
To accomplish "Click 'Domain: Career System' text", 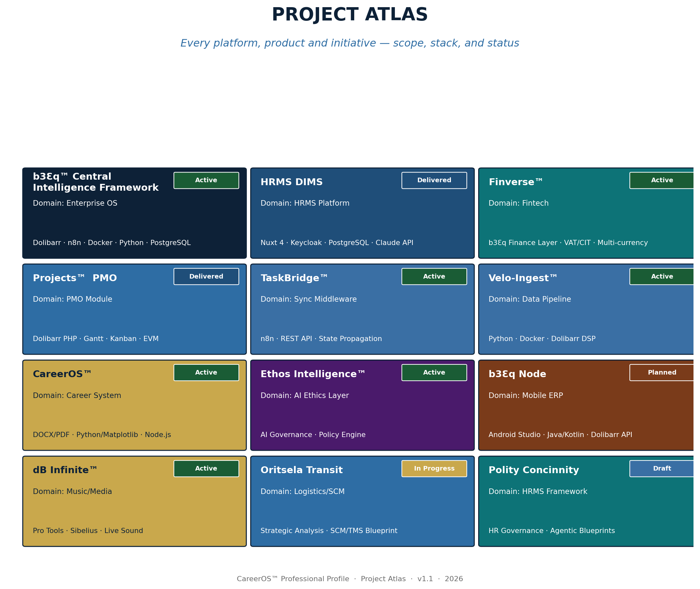I will coord(77,395).
